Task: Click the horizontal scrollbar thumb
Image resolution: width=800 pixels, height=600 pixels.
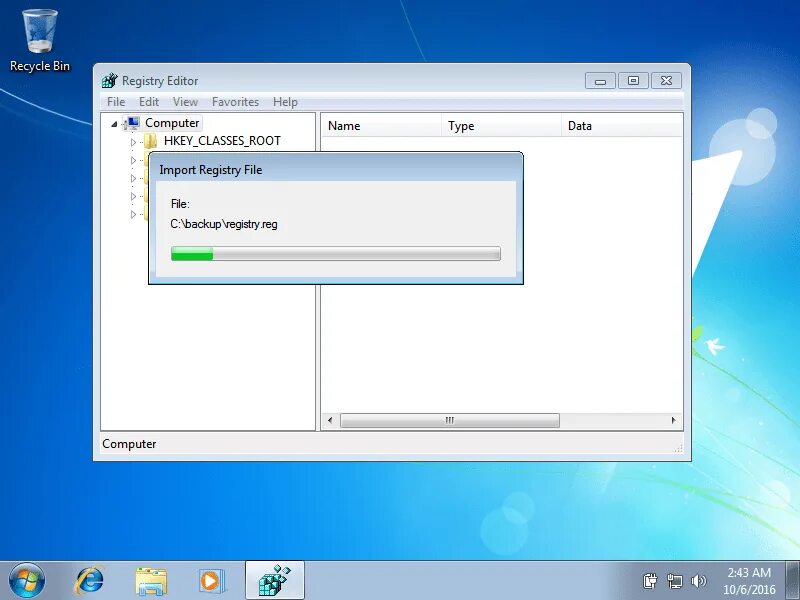Action: [449, 420]
